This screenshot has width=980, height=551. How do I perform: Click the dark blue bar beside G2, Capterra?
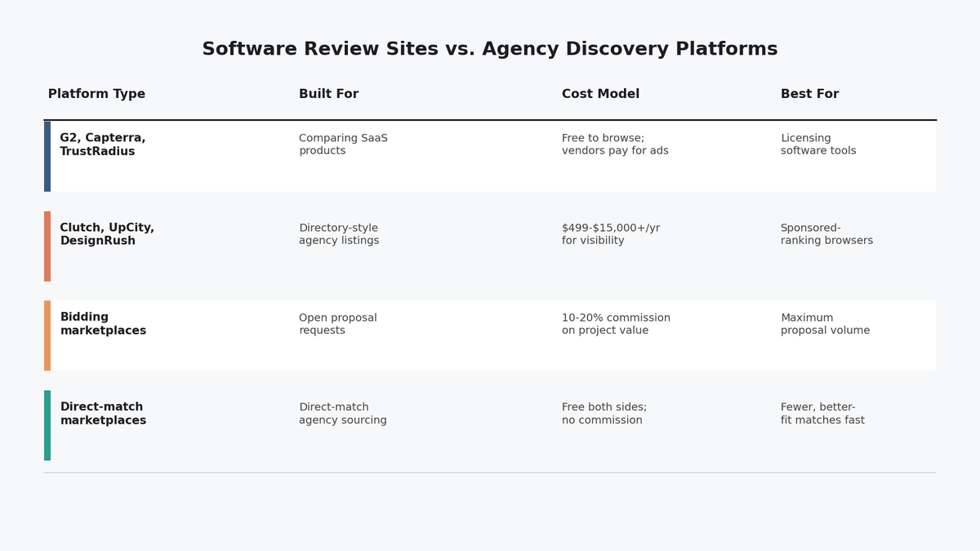click(x=47, y=157)
